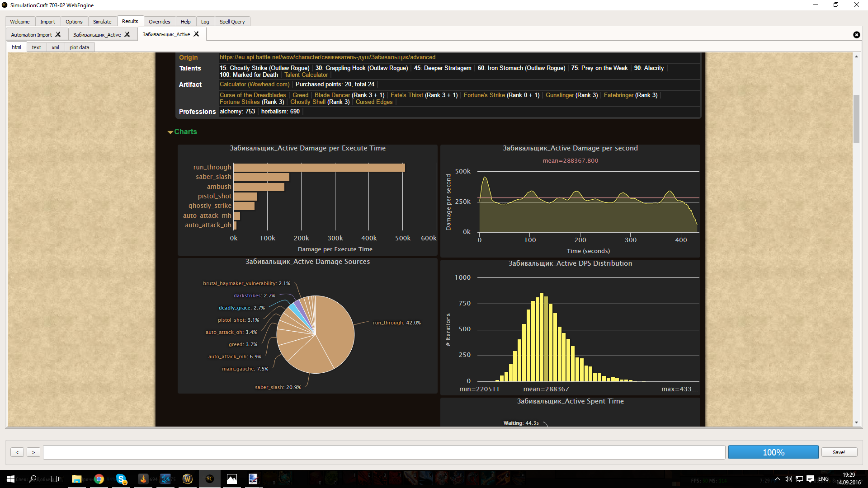Close the currently selected Забивальщик_Active tab
This screenshot has width=868, height=488.
pos(196,34)
